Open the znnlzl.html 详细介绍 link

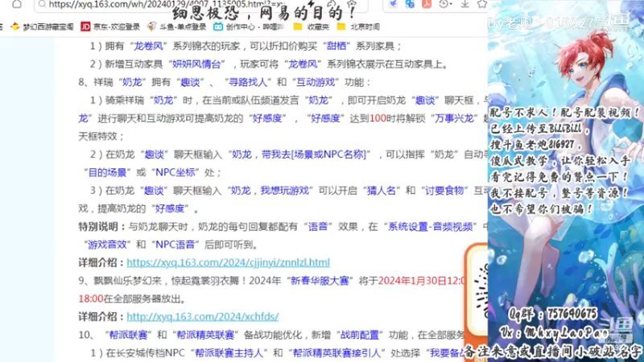pos(228,262)
